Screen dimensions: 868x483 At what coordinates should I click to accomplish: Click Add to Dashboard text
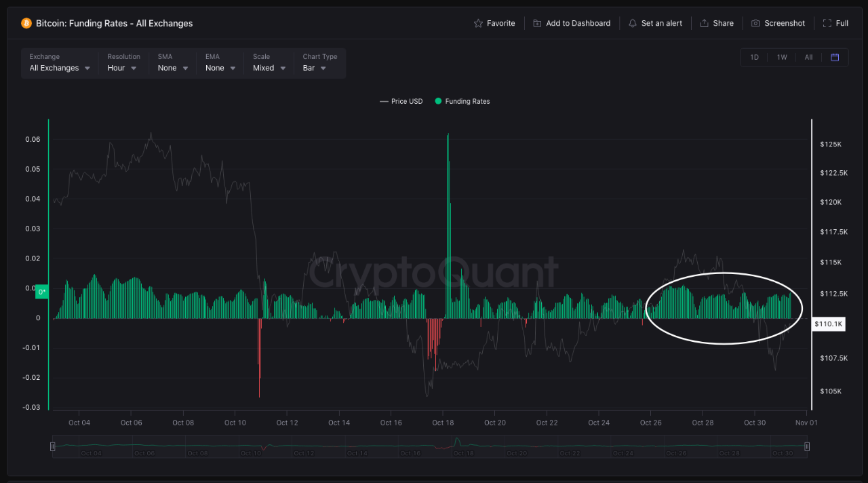point(578,23)
